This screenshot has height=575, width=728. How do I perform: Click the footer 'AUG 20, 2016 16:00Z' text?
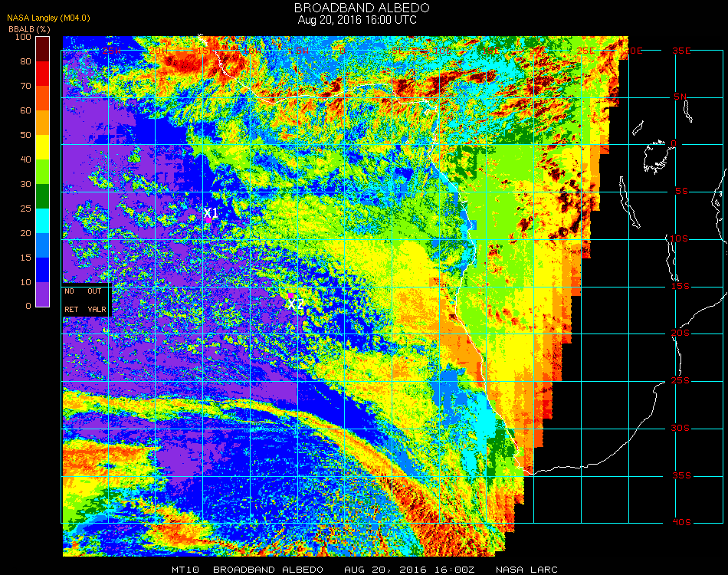pyautogui.click(x=409, y=570)
